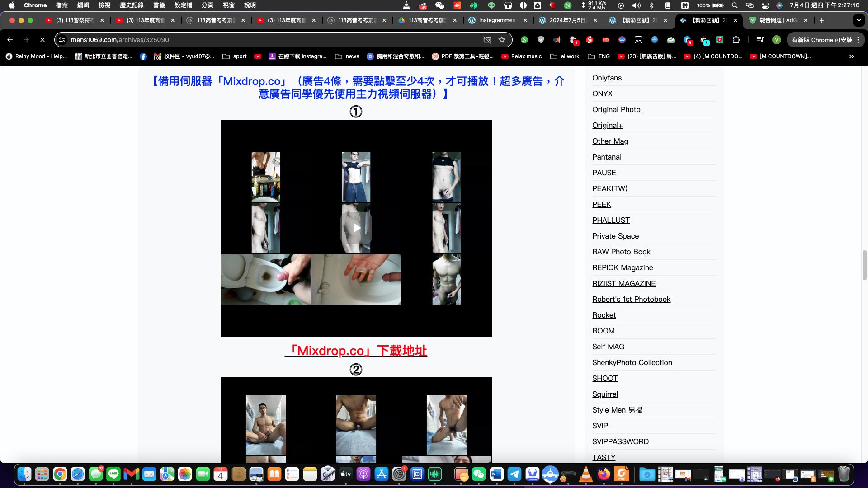This screenshot has width=868, height=488.
Task: Open the 「Mixdrop.co」下載地址 link
Action: (x=356, y=351)
